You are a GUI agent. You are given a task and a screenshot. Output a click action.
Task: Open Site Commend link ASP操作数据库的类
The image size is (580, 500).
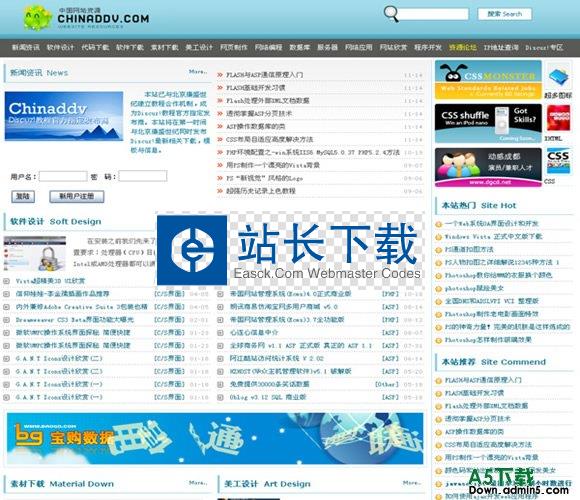coord(474,432)
